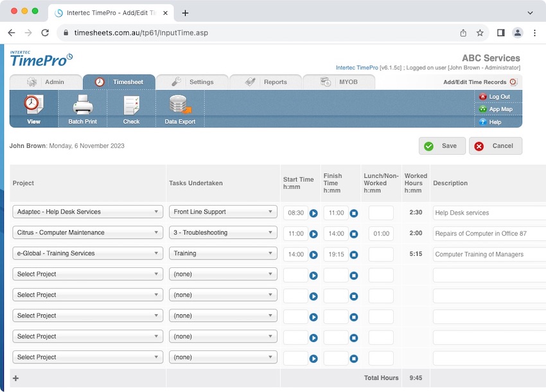This screenshot has width=546, height=392.
Task: Start timer for Adaptec Help Desk row
Action: pyautogui.click(x=313, y=213)
